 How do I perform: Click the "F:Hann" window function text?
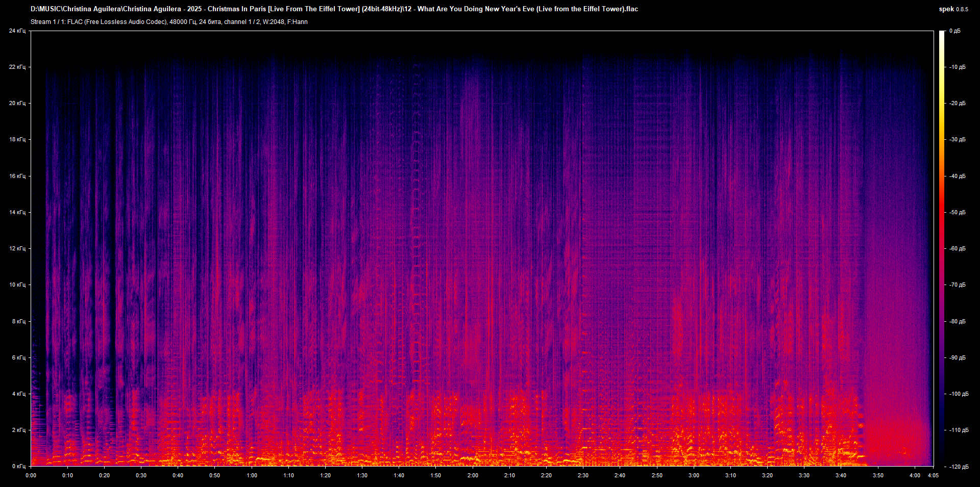tap(298, 21)
